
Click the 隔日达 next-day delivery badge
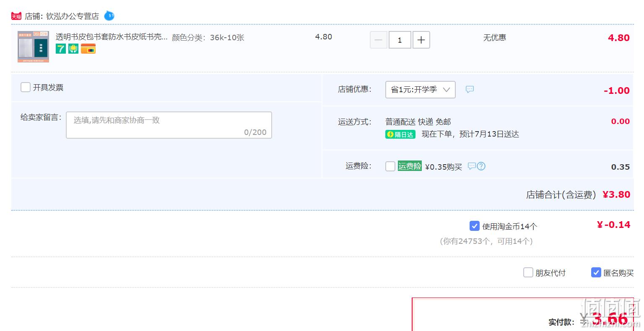coord(400,134)
